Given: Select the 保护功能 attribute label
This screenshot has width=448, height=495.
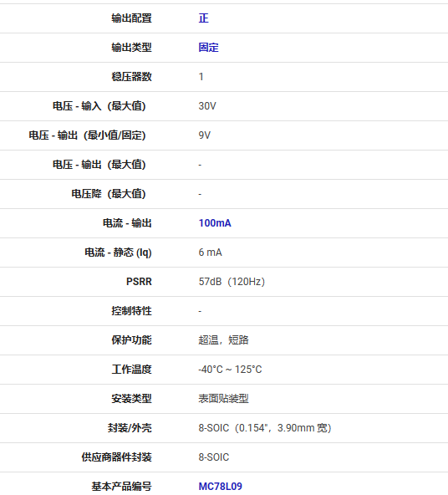Looking at the screenshot, I should 131,340.
